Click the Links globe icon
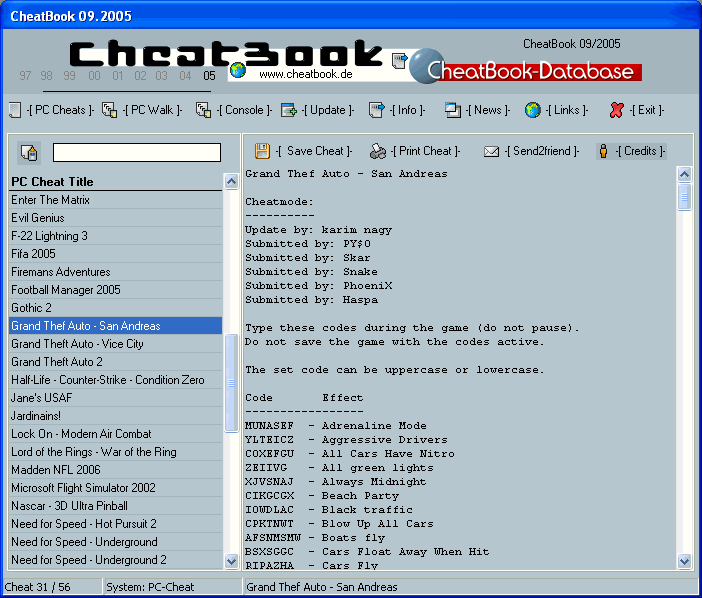The image size is (702, 598). point(533,110)
